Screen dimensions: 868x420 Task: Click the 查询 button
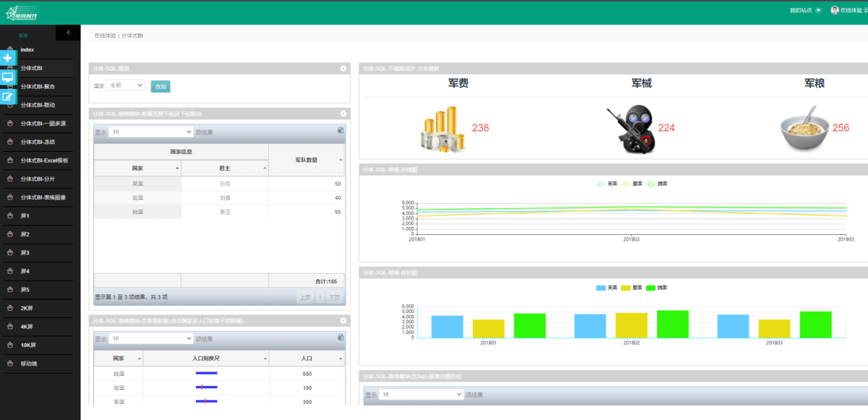161,87
